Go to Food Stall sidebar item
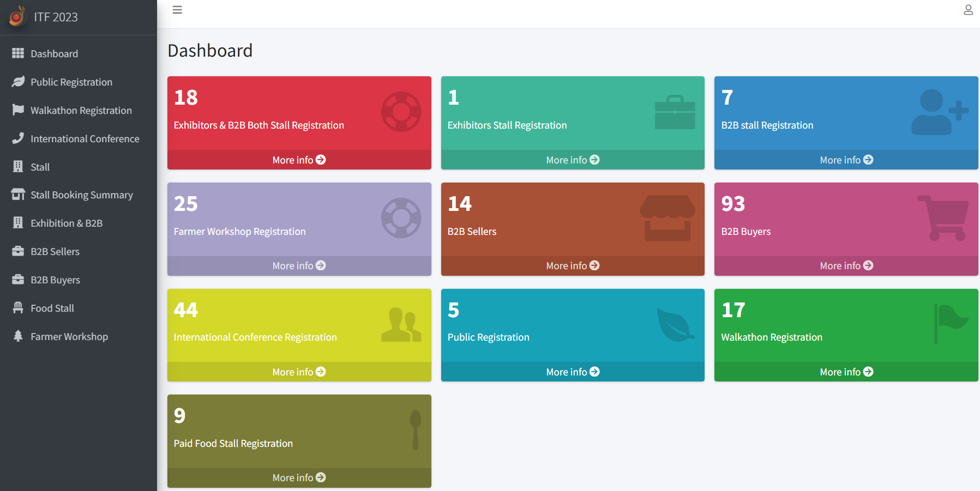The image size is (980, 491). click(x=79, y=308)
